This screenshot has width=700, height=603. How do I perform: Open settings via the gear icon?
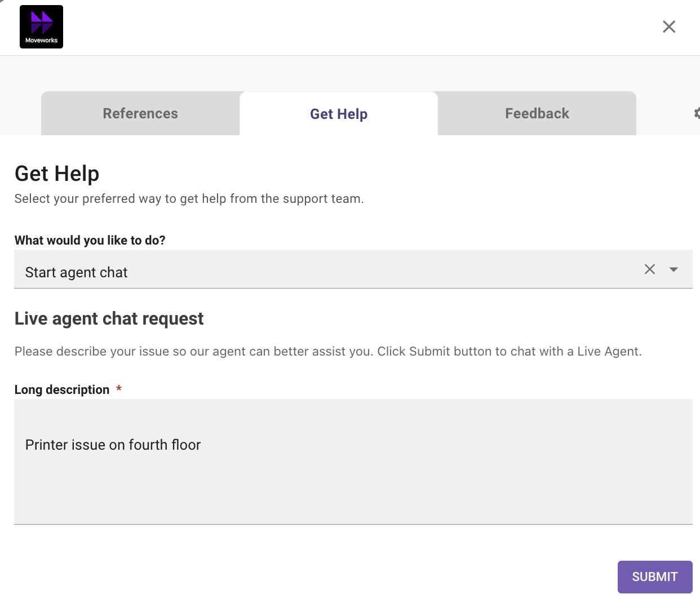click(x=697, y=113)
